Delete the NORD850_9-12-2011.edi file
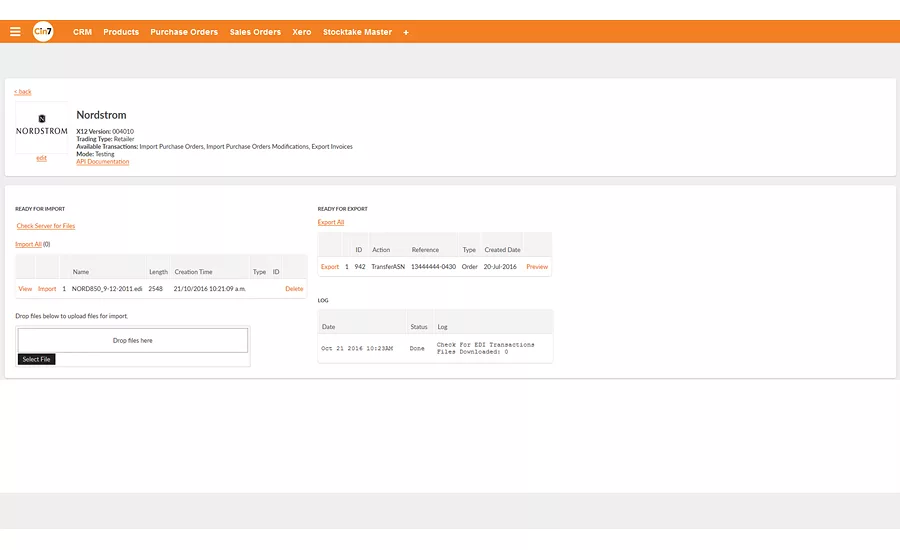The image size is (900, 550). 294,289
